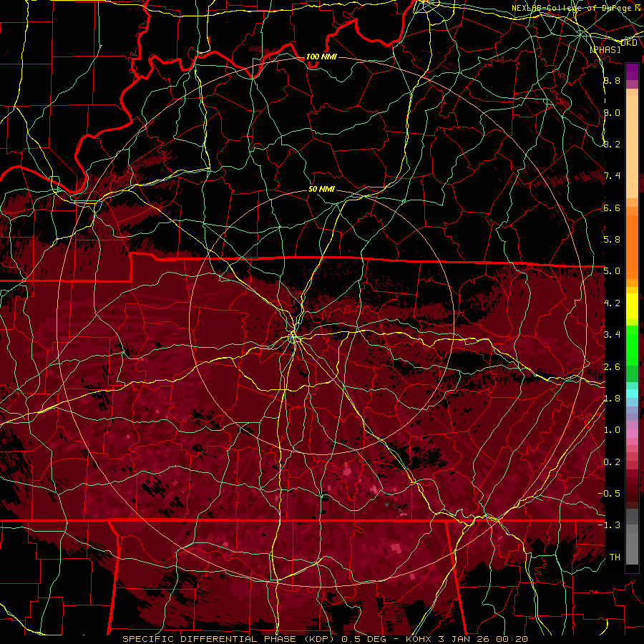The height and width of the screenshot is (644, 644).
Task: Click the 1.0 value on the color scale
Action: (612, 429)
